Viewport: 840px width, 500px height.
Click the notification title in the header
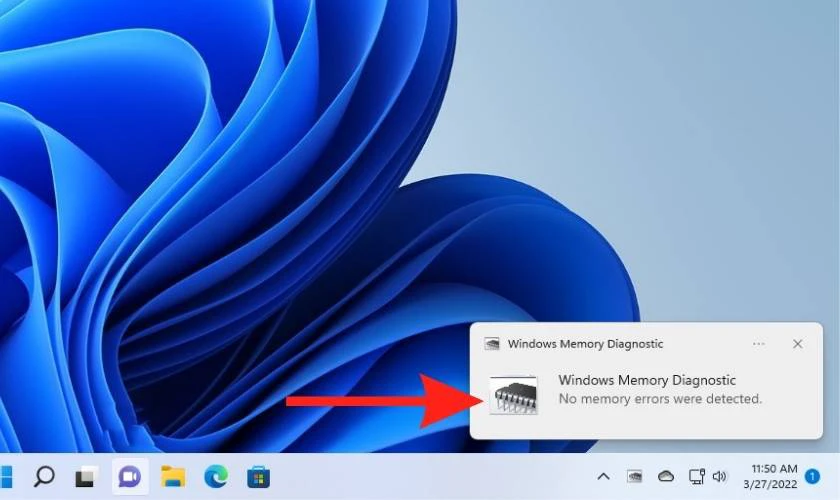pos(585,344)
